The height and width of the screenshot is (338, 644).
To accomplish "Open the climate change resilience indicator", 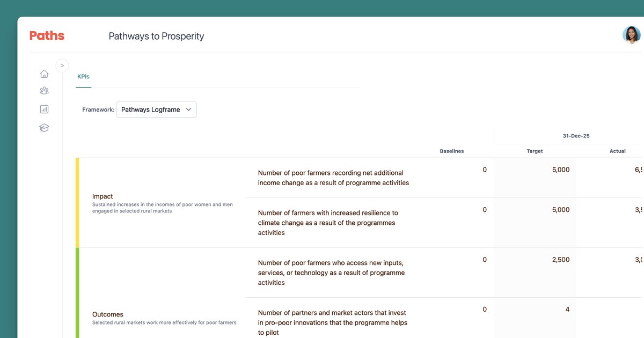I will click(327, 223).
